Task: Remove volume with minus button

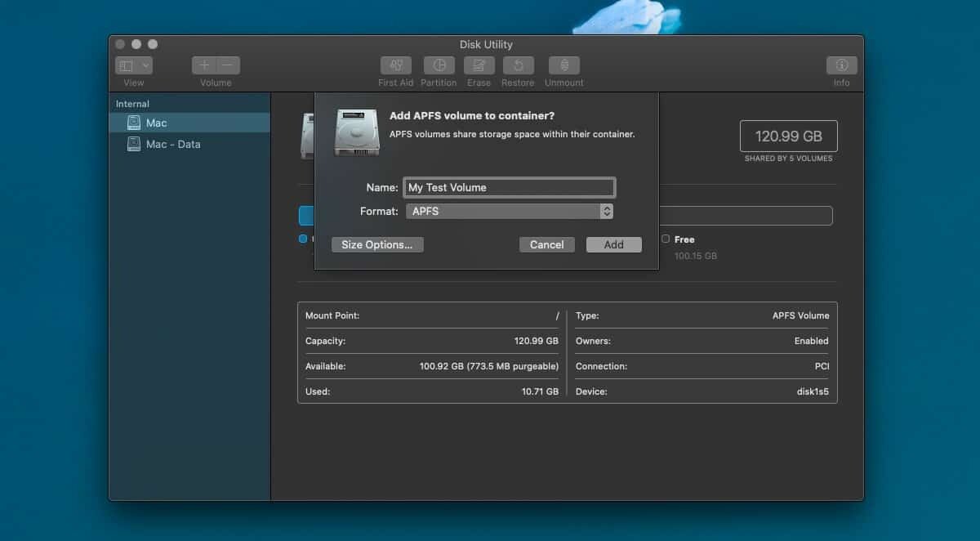Action: point(228,65)
